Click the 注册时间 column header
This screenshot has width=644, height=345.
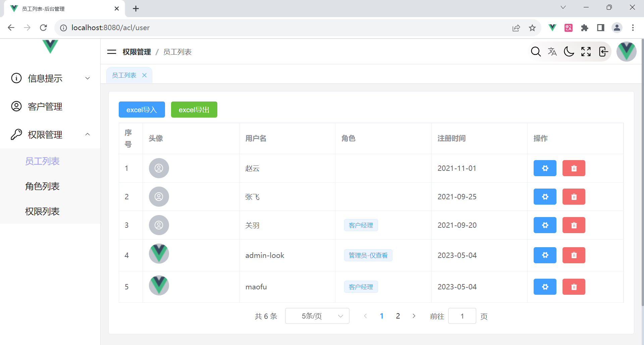tap(451, 138)
